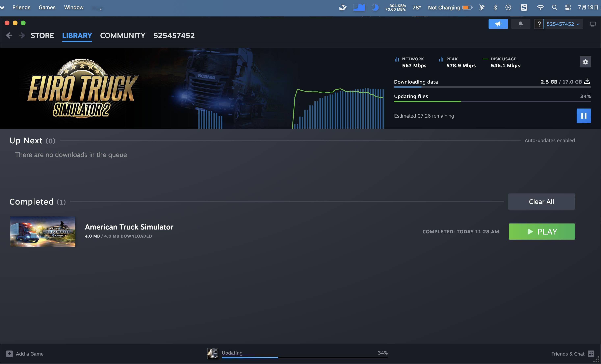Click the Clear All button
601x364 pixels.
[x=541, y=202]
